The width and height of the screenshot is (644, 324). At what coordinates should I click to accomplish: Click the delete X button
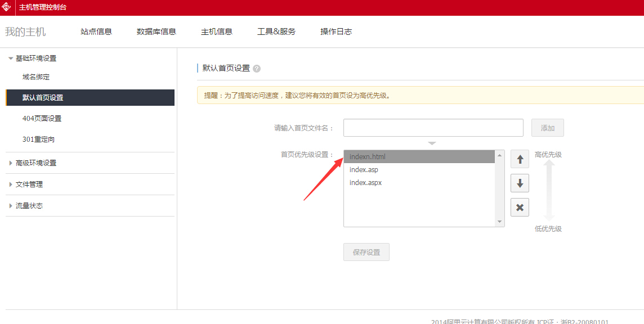tap(520, 208)
